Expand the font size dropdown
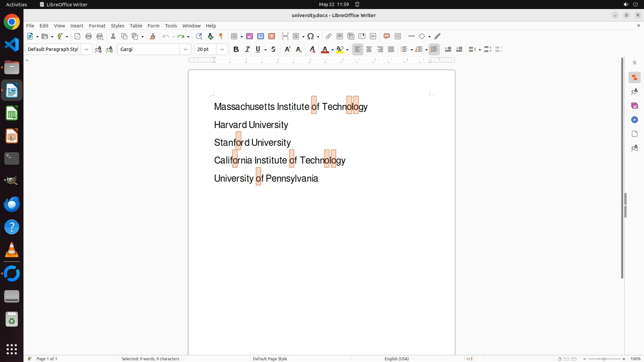 coord(222,49)
